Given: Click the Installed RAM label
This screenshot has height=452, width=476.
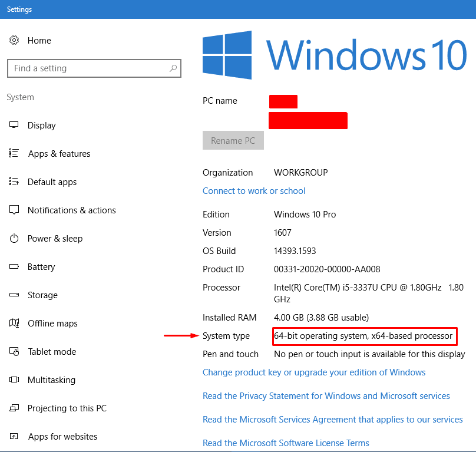Looking at the screenshot, I should (230, 318).
